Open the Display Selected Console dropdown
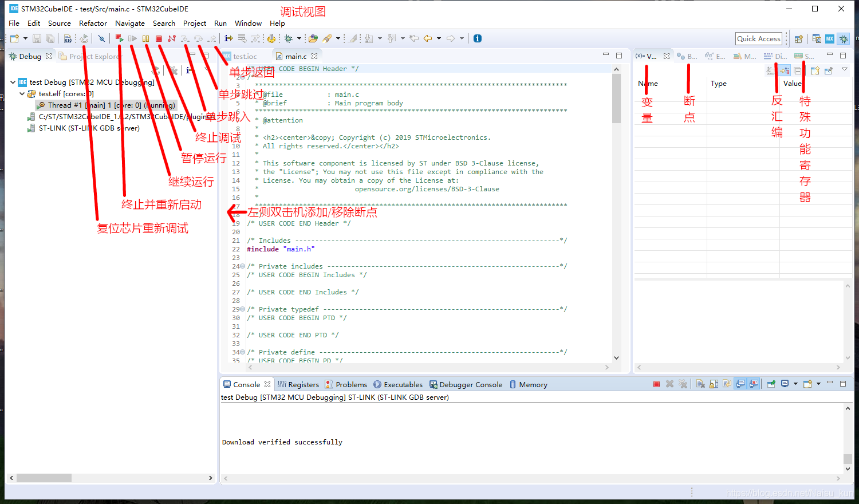 [795, 384]
